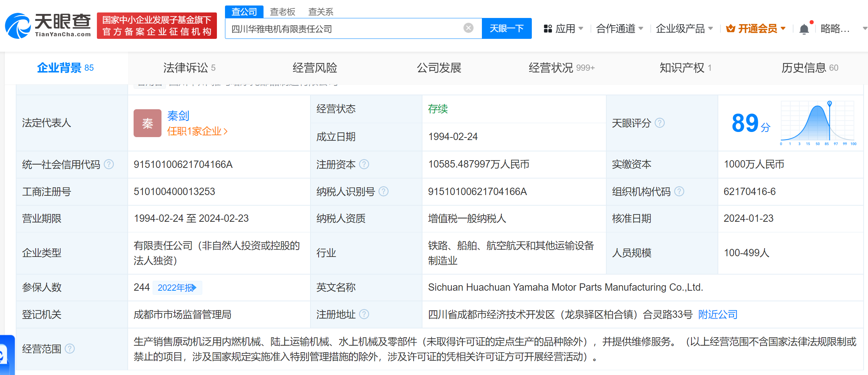
Task: Clear the search box text
Action: (x=468, y=28)
